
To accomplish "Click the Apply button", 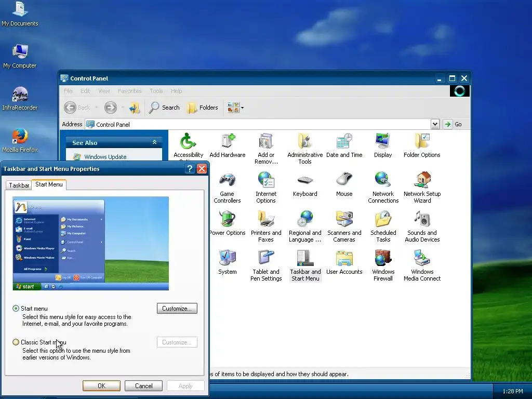I will pyautogui.click(x=185, y=386).
